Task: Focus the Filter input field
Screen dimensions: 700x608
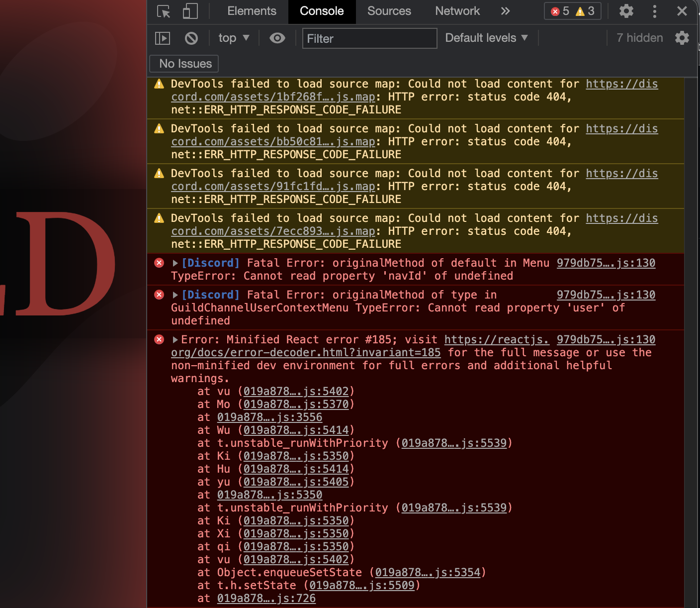Action: (369, 38)
